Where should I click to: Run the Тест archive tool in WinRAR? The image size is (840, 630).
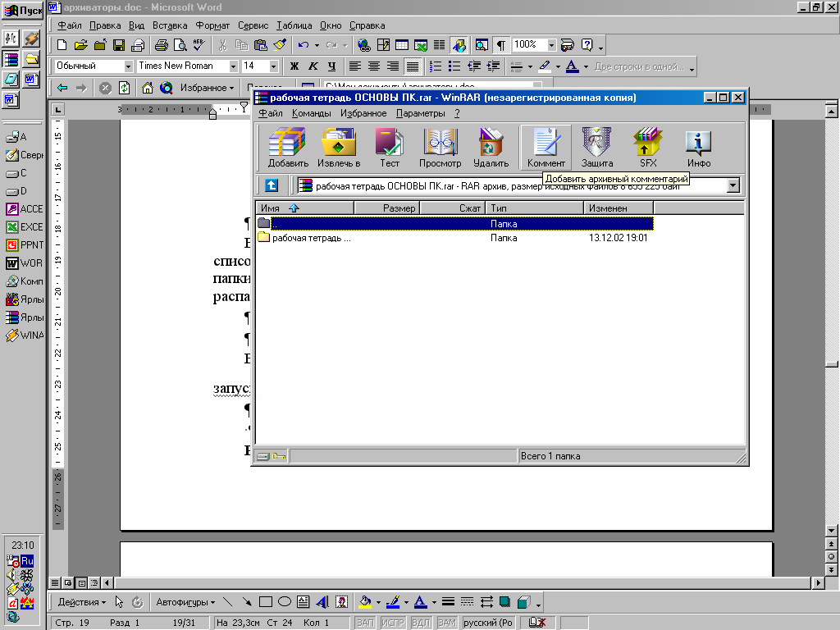coord(390,148)
